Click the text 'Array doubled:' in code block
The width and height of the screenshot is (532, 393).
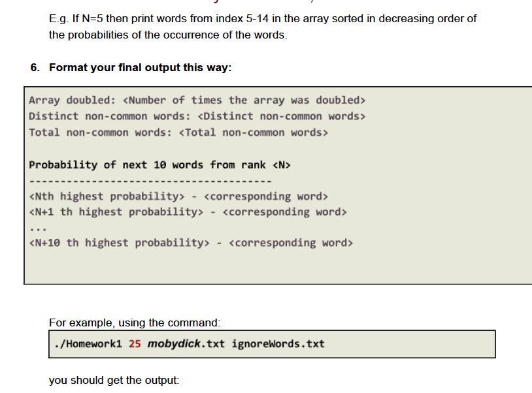tap(65, 100)
